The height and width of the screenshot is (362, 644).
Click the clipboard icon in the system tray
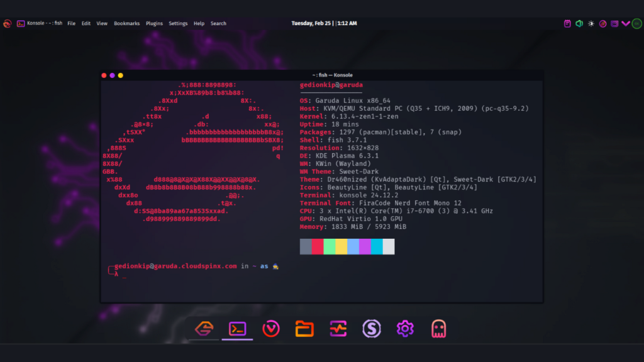(x=567, y=23)
